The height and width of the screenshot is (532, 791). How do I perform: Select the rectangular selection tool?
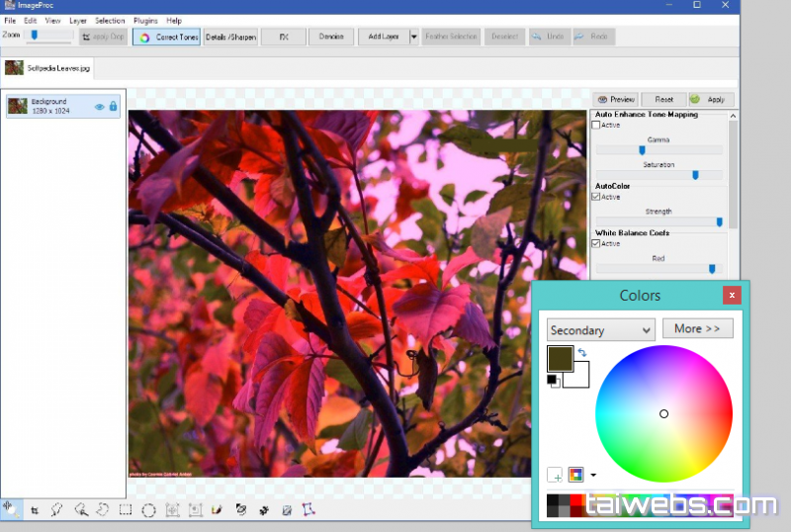click(x=126, y=510)
